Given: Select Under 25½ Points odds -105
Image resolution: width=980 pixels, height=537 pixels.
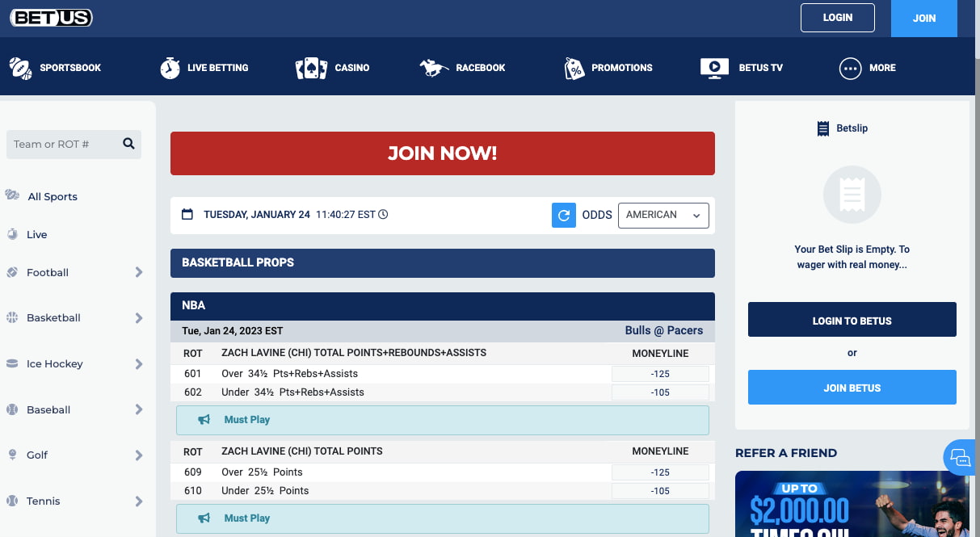Looking at the screenshot, I should click(660, 491).
